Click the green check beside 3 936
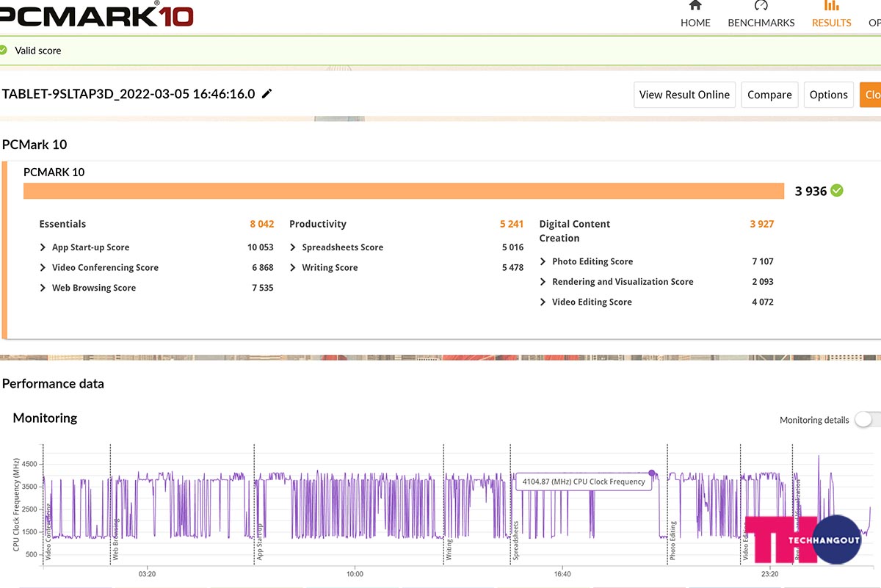The width and height of the screenshot is (881, 588). pos(837,191)
